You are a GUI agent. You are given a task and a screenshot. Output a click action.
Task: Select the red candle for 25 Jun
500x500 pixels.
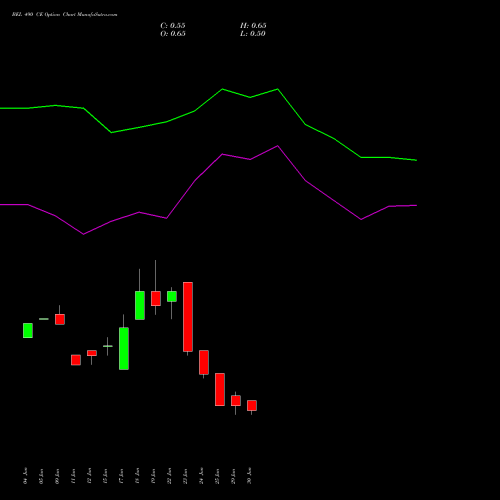(x=220, y=389)
